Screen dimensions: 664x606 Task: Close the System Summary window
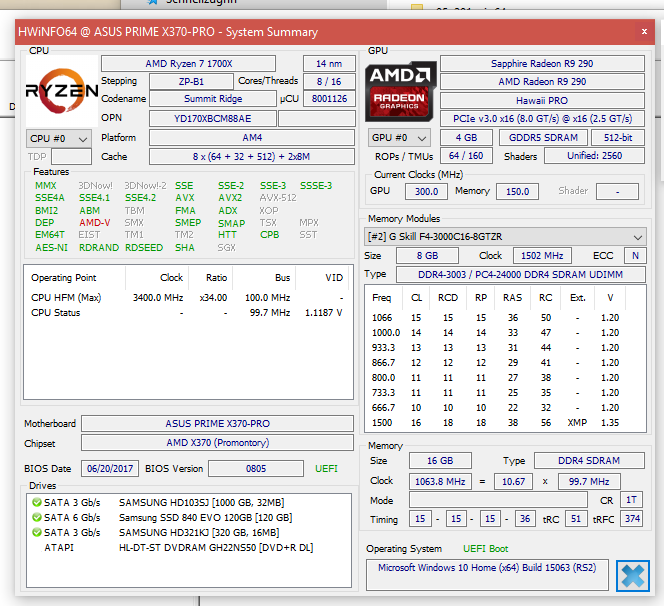[x=644, y=32]
